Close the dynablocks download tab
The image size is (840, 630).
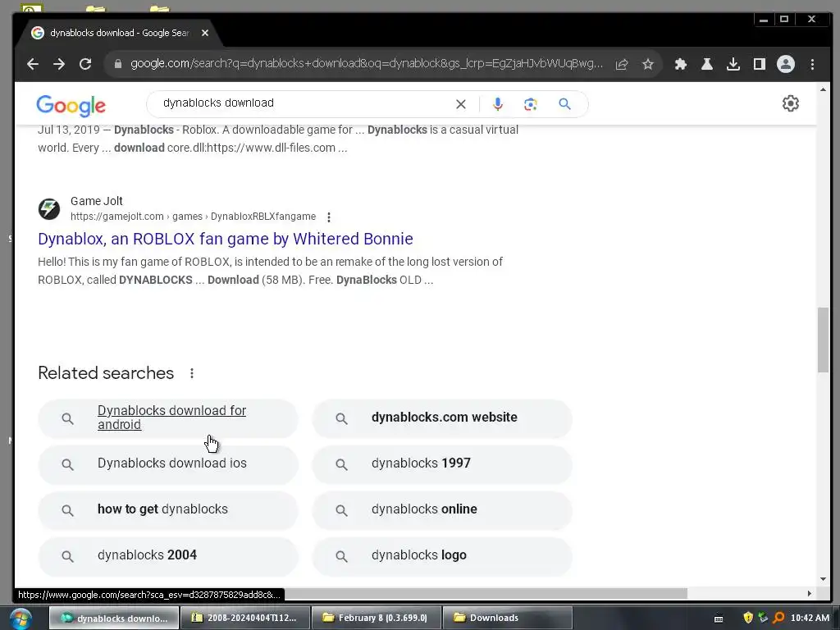coord(204,33)
